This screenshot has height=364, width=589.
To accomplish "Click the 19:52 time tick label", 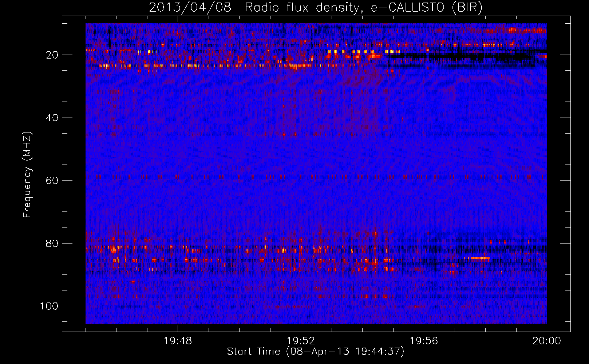I will click(301, 341).
